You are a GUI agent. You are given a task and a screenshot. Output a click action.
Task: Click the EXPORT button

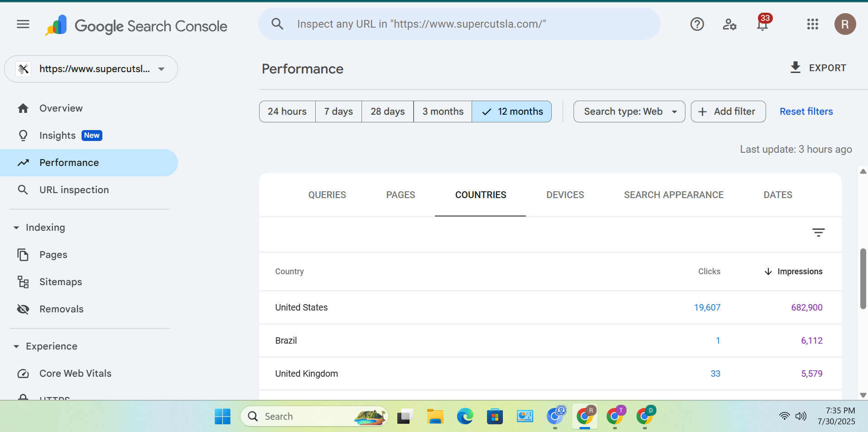point(818,68)
